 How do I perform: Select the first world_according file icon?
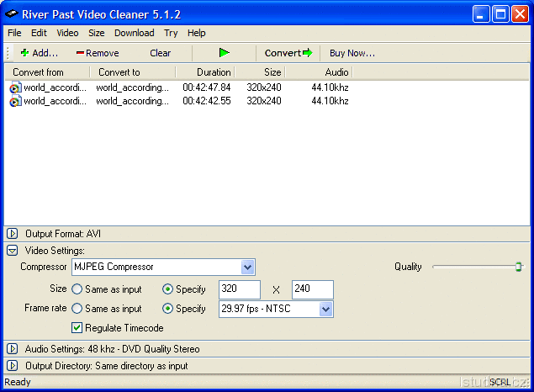point(15,87)
